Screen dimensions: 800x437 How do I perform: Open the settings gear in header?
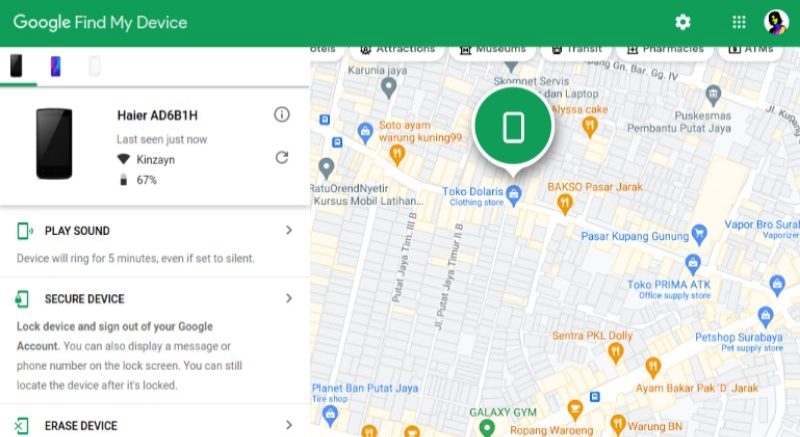pyautogui.click(x=683, y=22)
